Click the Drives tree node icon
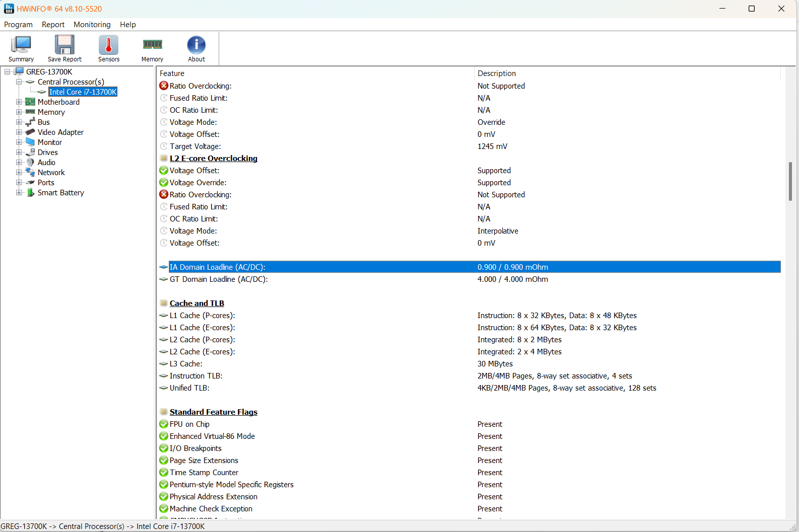This screenshot has height=532, width=799. (30, 152)
